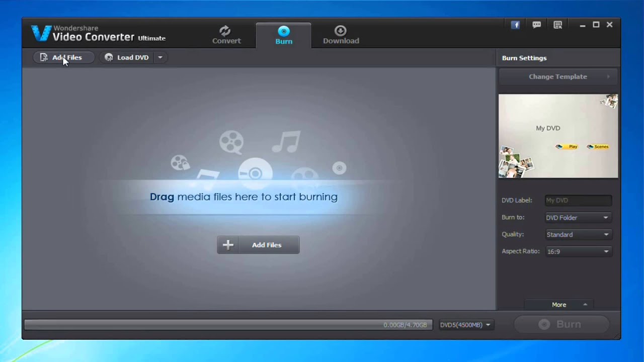Image resolution: width=644 pixels, height=362 pixels.
Task: Open the Download tab
Action: click(x=341, y=35)
